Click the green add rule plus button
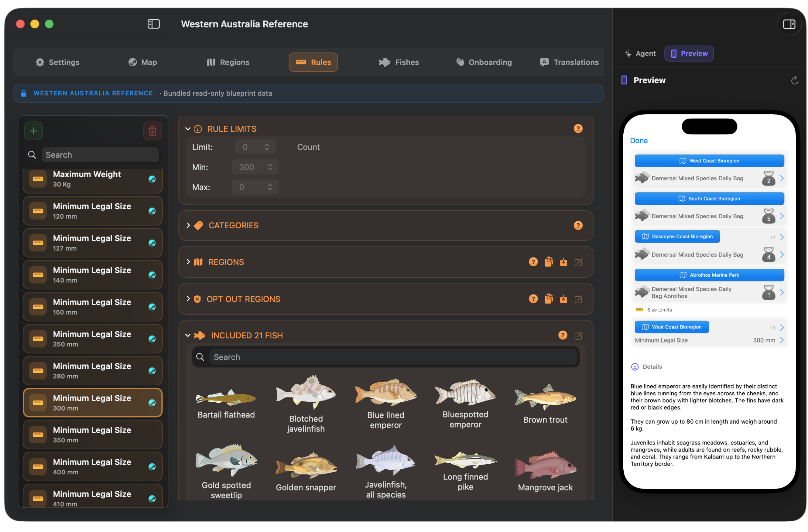Viewport: 808px width, 532px height. coord(33,131)
